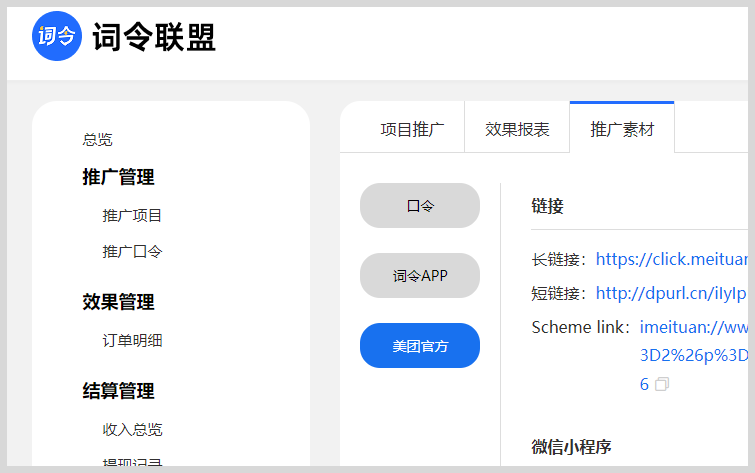Click the 词令联盟 title text

coord(154,37)
